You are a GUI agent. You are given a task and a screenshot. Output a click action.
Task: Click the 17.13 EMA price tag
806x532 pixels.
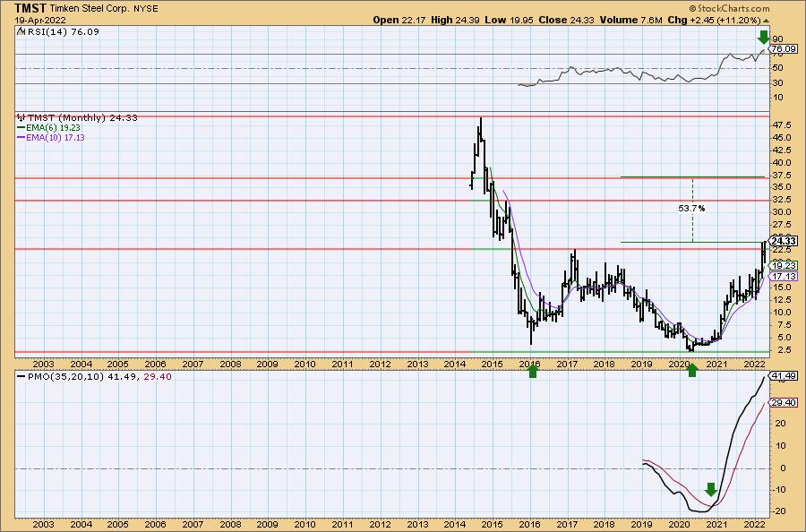tap(784, 277)
